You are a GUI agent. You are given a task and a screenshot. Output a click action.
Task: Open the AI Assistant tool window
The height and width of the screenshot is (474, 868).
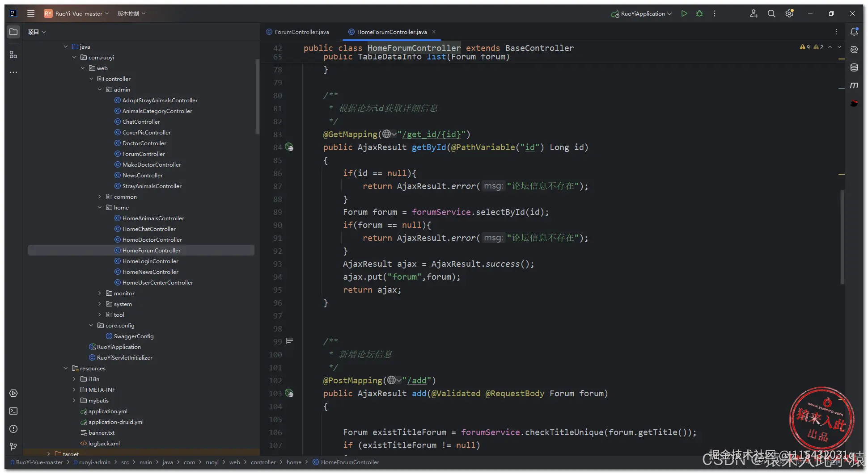tap(854, 49)
